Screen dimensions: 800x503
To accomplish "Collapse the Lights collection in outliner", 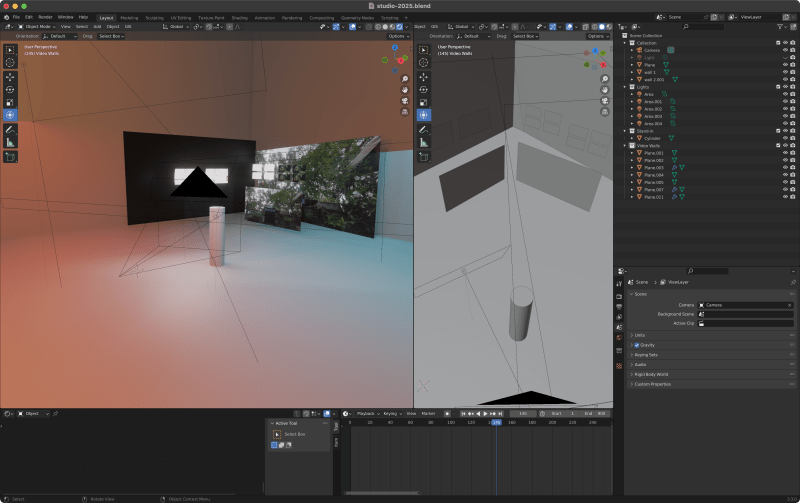I will tap(625, 87).
